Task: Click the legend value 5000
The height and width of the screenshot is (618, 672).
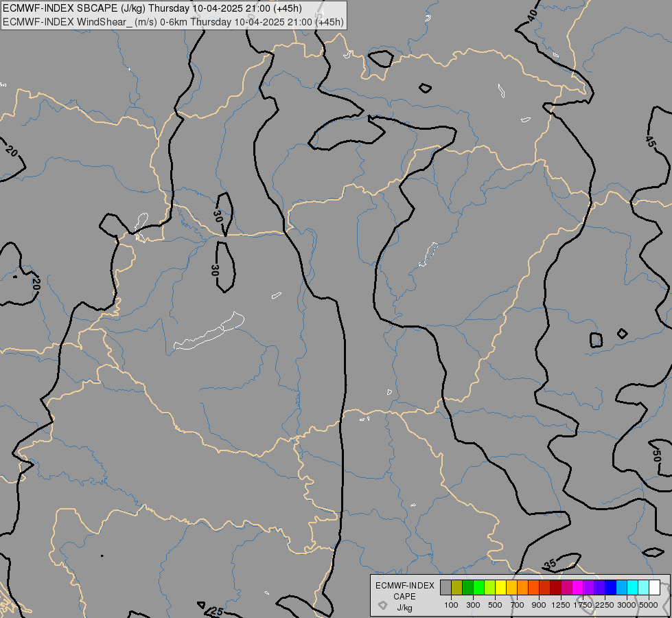Action: point(649,605)
